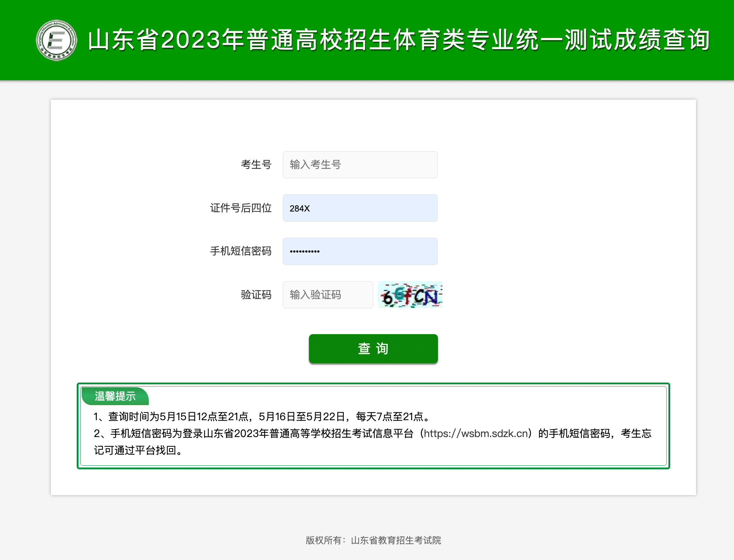Viewport: 734px width, 560px height.
Task: Click the 验证码 label text
Action: [x=256, y=295]
